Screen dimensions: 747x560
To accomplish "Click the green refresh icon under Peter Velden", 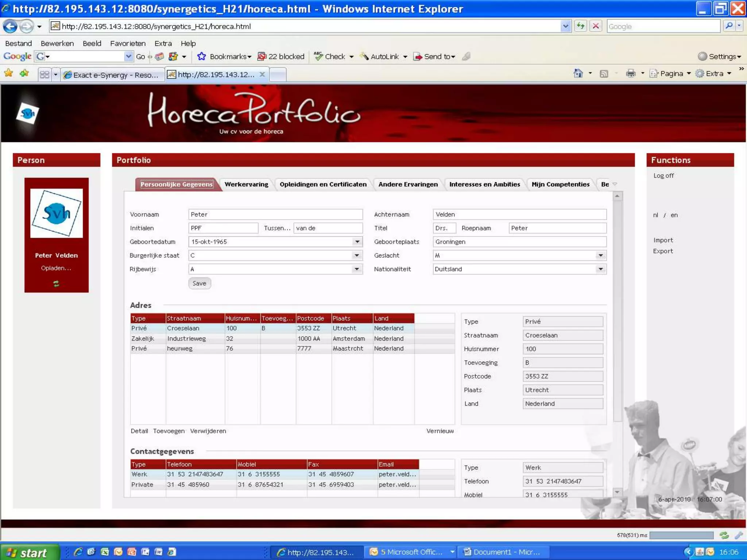I will (56, 283).
